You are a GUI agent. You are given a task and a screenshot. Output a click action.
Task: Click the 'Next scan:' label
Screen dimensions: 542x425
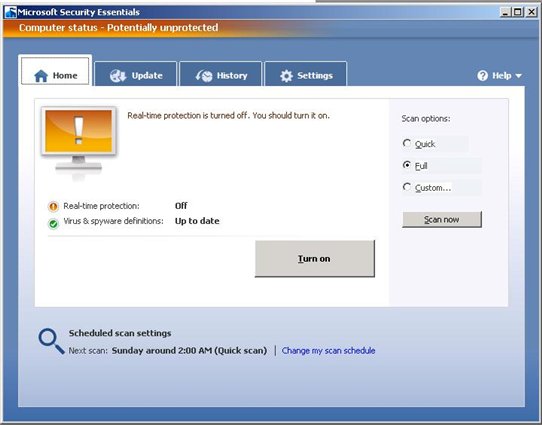tap(88, 351)
